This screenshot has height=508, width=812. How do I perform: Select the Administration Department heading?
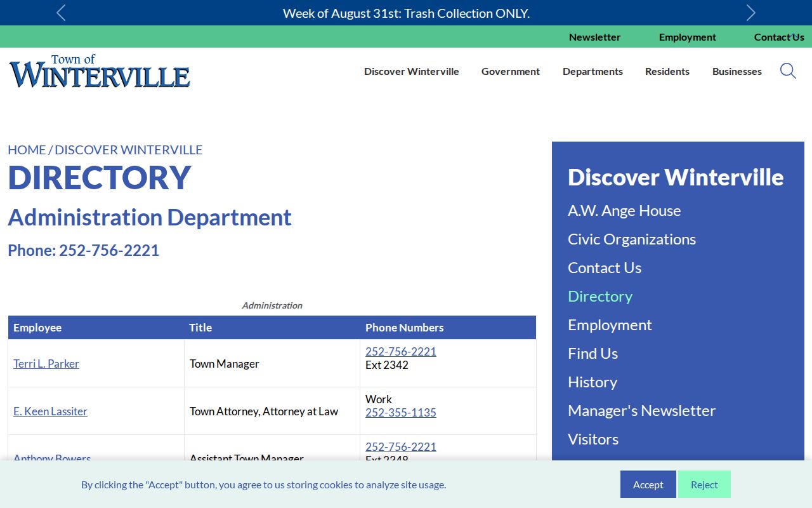150,217
